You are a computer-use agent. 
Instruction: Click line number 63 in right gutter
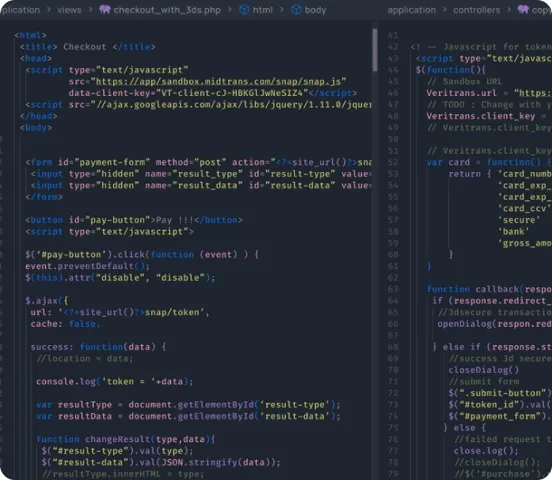[x=393, y=289]
